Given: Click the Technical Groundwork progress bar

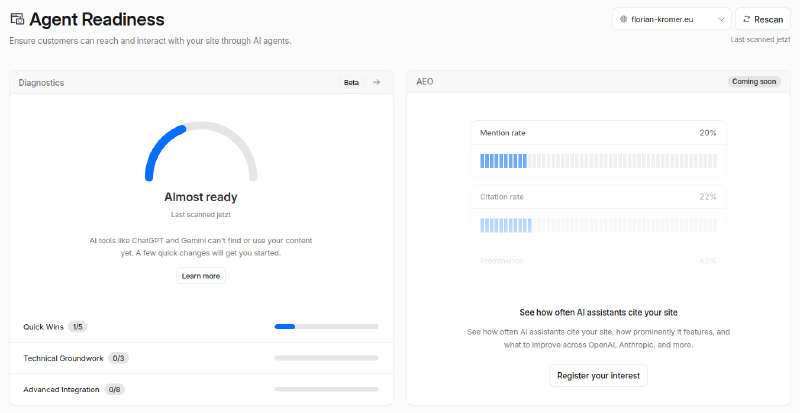Looking at the screenshot, I should point(327,358).
